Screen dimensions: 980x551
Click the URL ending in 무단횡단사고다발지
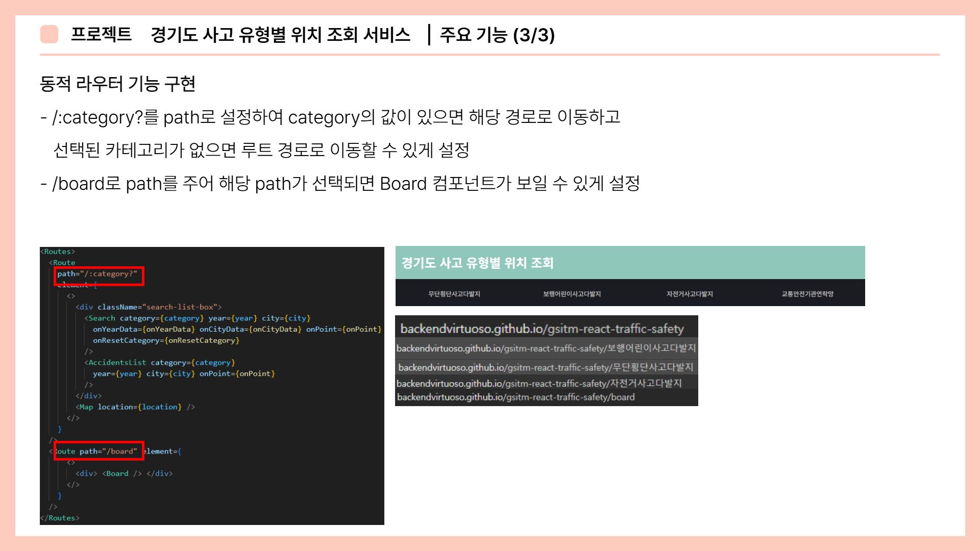(546, 367)
